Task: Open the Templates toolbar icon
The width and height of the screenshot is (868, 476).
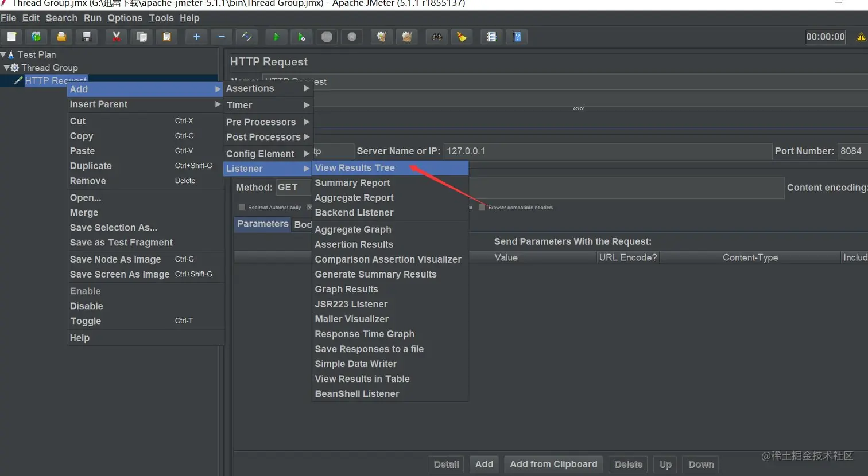Action: click(x=36, y=37)
